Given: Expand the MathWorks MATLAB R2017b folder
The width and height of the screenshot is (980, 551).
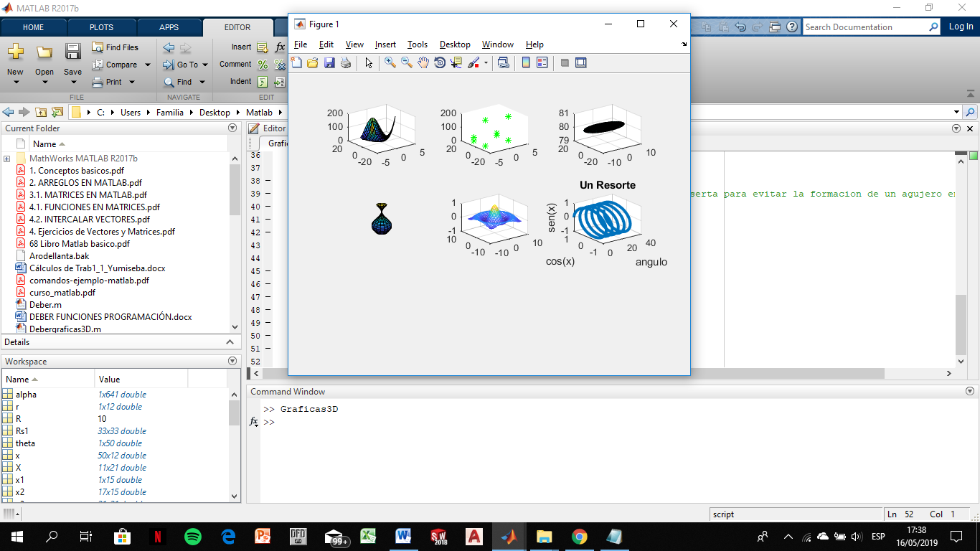Looking at the screenshot, I should coord(6,158).
